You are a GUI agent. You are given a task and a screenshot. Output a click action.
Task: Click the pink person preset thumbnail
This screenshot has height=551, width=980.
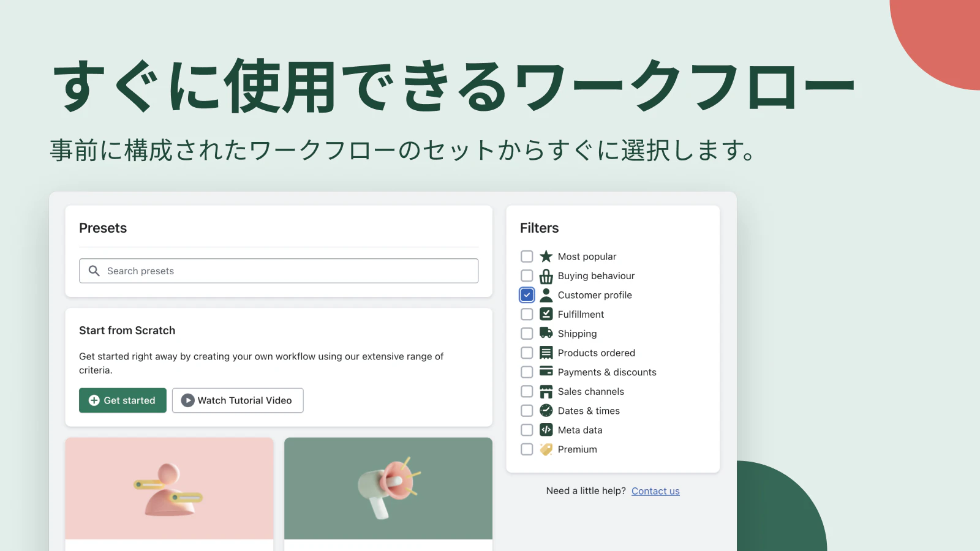click(x=170, y=489)
